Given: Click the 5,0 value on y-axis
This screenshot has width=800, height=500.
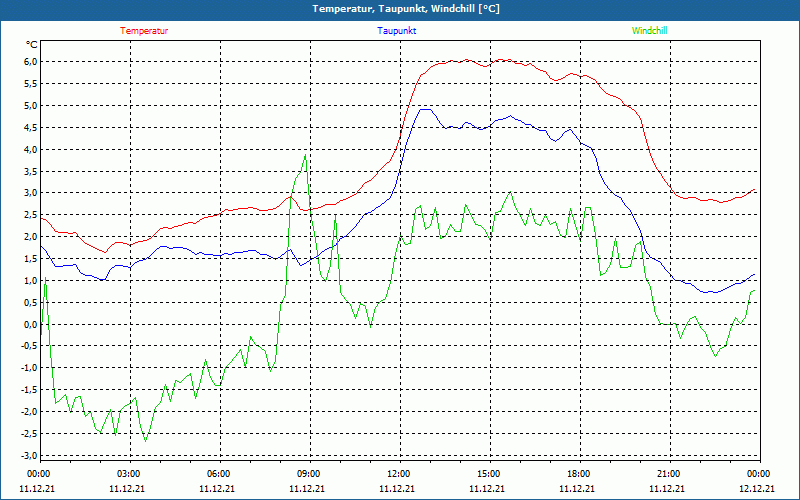Looking at the screenshot, I should [x=31, y=106].
